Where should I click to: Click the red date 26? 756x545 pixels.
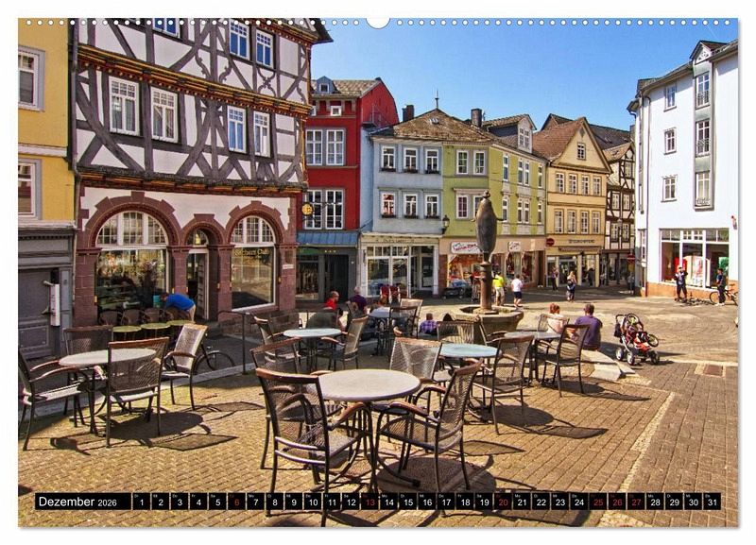coord(616,502)
